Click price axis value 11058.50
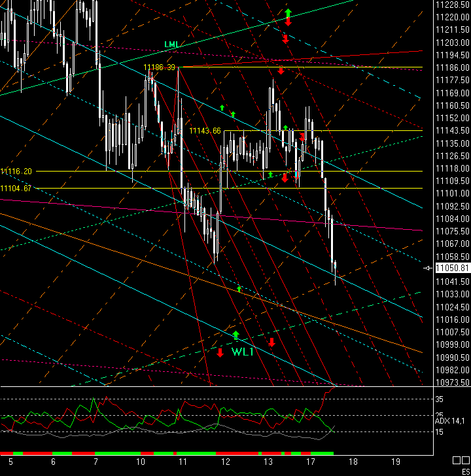Viewport: 471px width, 476px height. [452, 257]
